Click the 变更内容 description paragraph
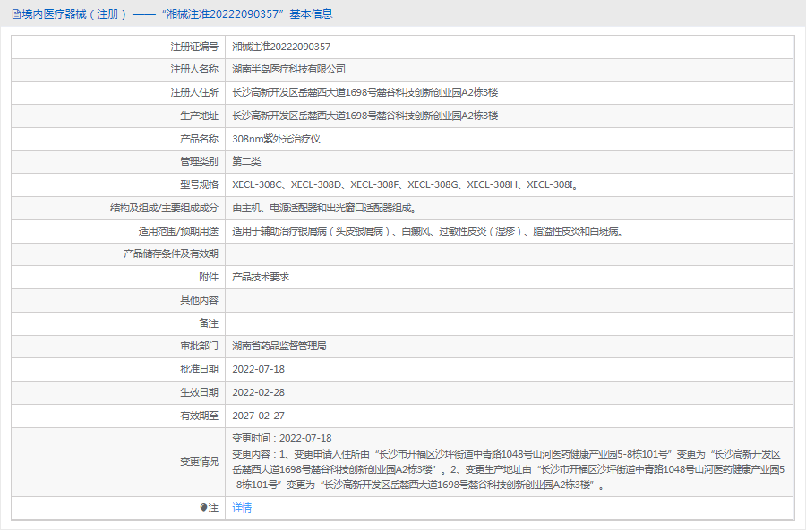Image resolution: width=806 pixels, height=532 pixels. point(509,469)
